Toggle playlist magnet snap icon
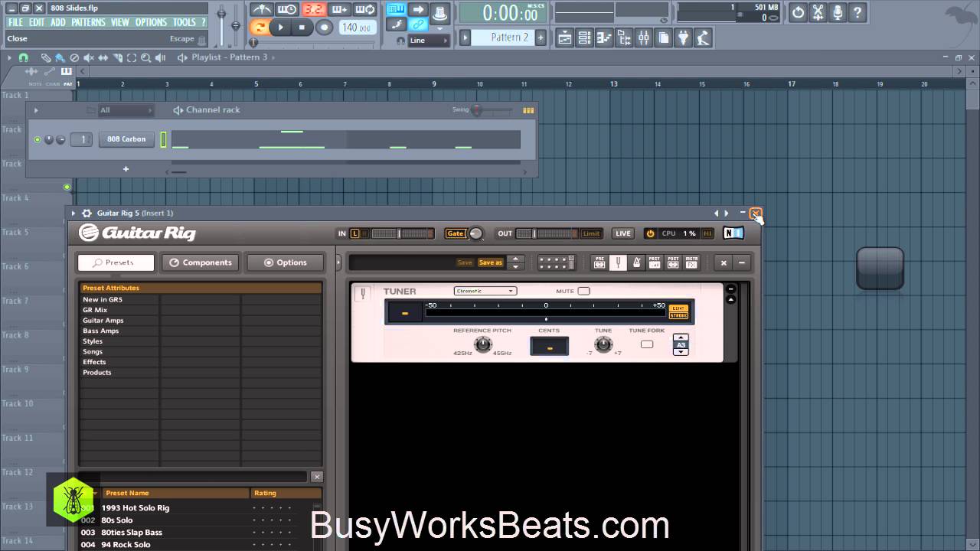Viewport: 980px width, 551px height. (23, 57)
